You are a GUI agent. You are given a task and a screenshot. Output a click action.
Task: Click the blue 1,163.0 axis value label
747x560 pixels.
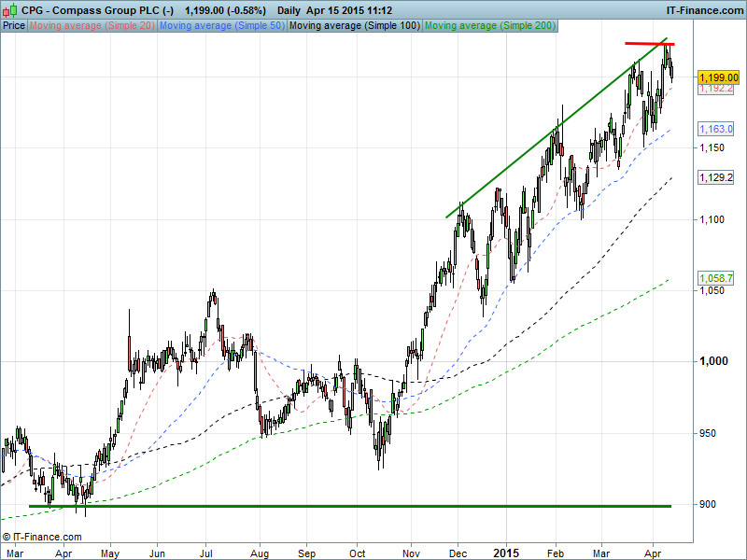[x=714, y=130]
